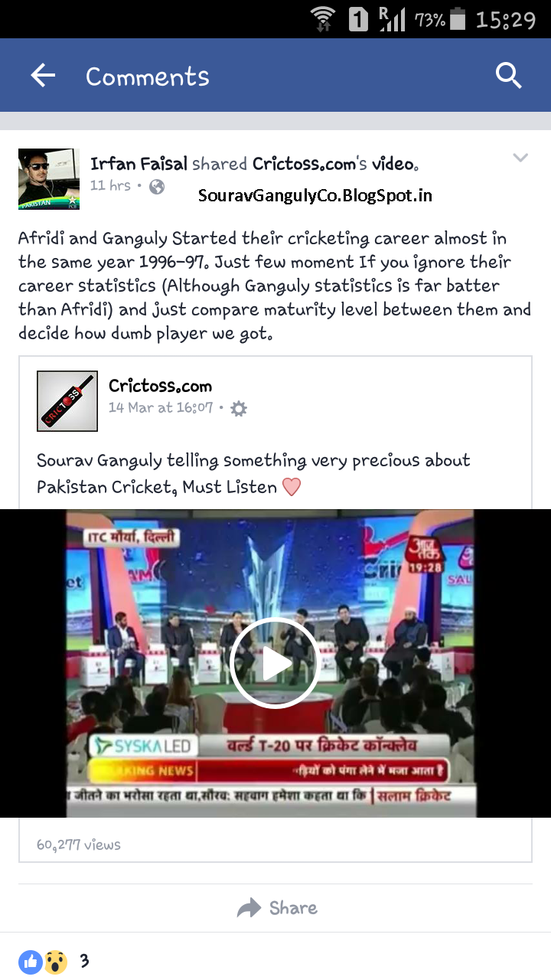Tap the back arrow in Comments header
Screen dimensions: 551x980
click(x=43, y=75)
